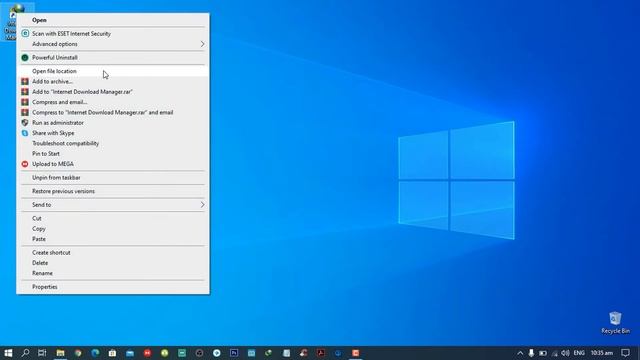Choose Open file location
Viewport: 640px width, 360px height.
(x=113, y=71)
